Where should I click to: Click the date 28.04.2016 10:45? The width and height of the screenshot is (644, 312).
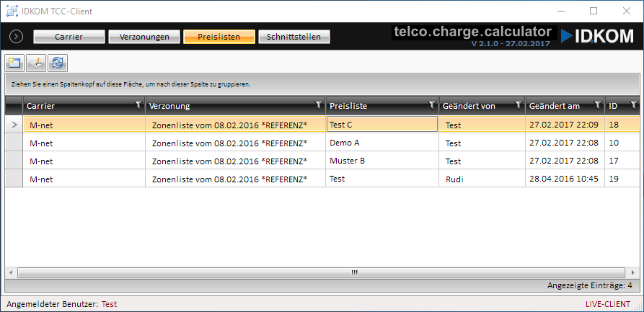(564, 179)
